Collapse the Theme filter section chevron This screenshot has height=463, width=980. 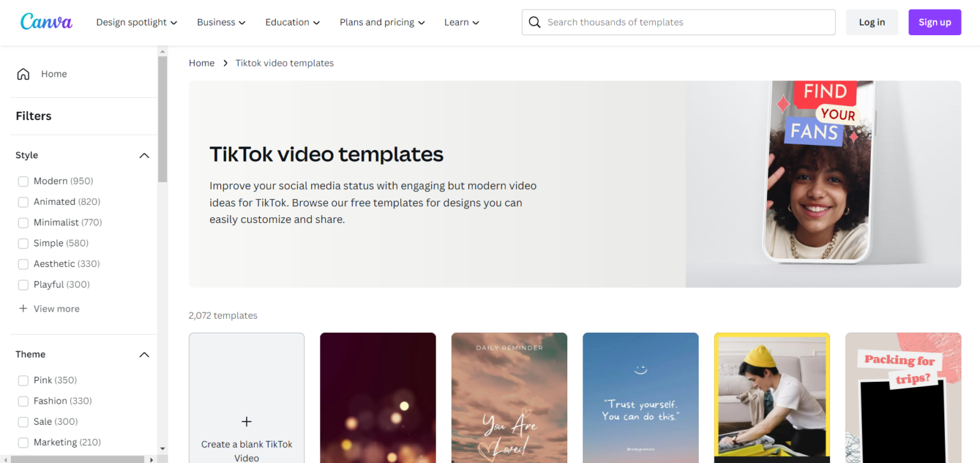point(144,354)
